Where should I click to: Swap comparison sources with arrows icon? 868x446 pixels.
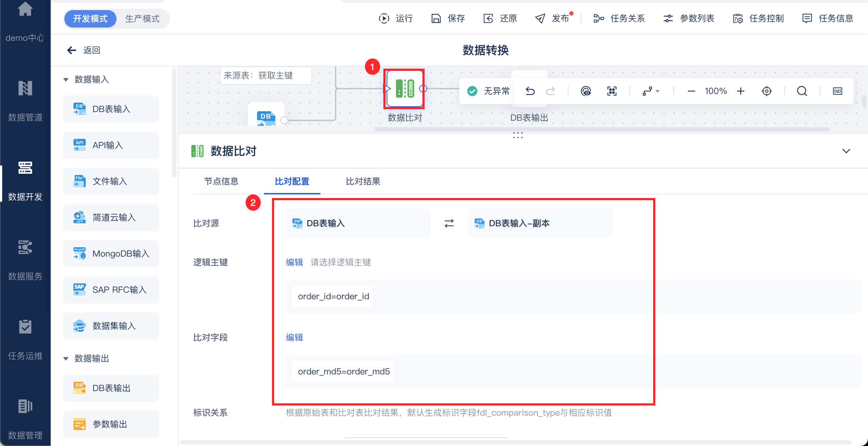click(449, 223)
